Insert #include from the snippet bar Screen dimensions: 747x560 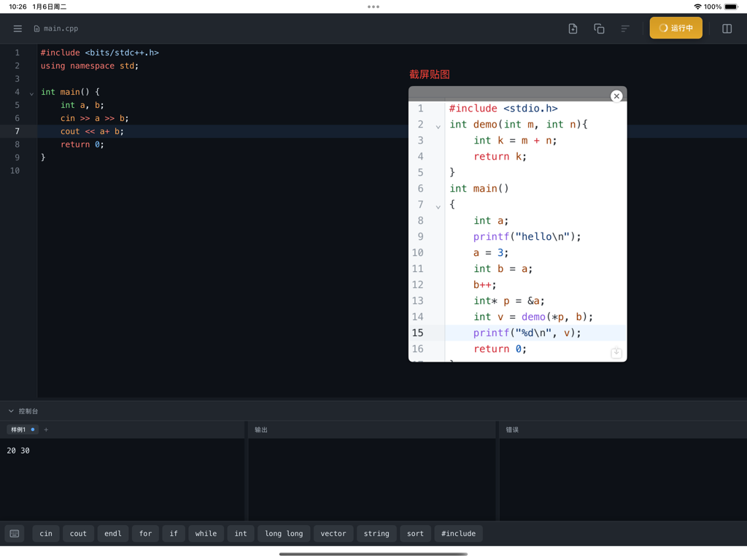coord(458,533)
